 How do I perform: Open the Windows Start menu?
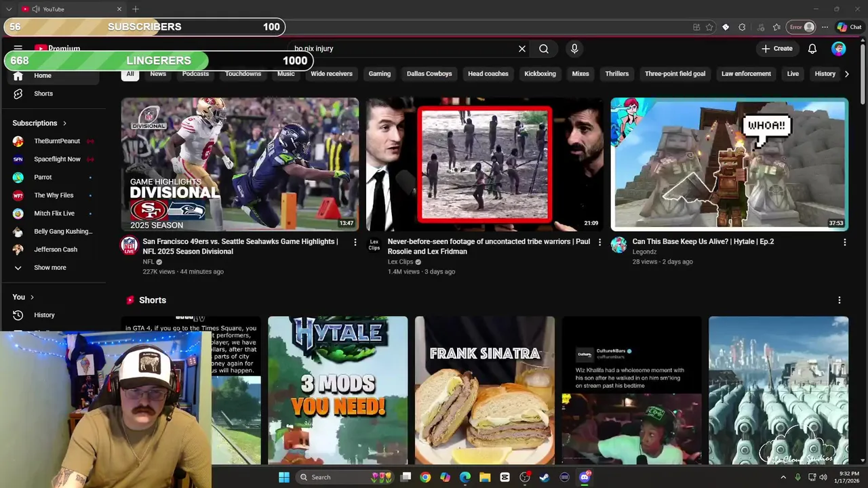[x=284, y=477]
